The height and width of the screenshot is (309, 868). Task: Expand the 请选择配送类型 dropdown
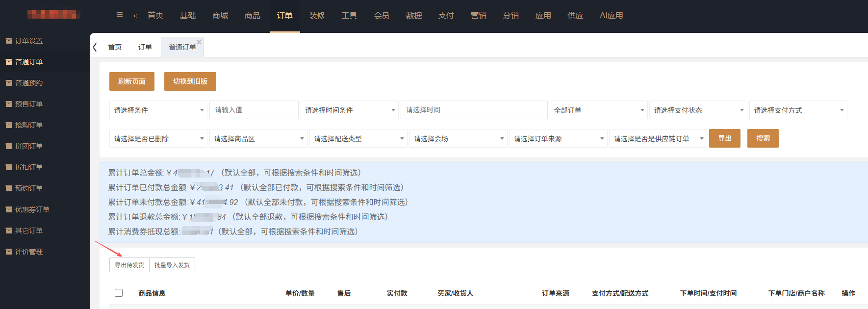tap(358, 139)
